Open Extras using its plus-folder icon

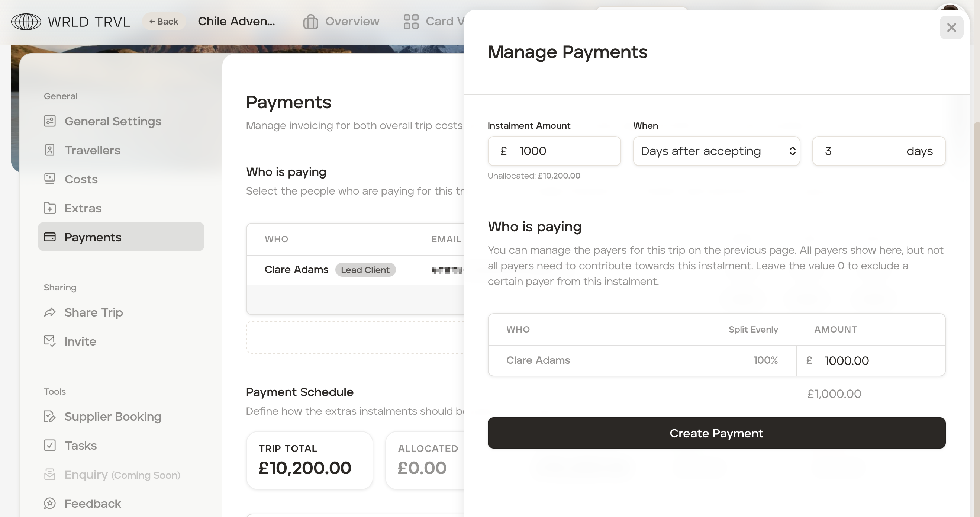click(x=50, y=208)
